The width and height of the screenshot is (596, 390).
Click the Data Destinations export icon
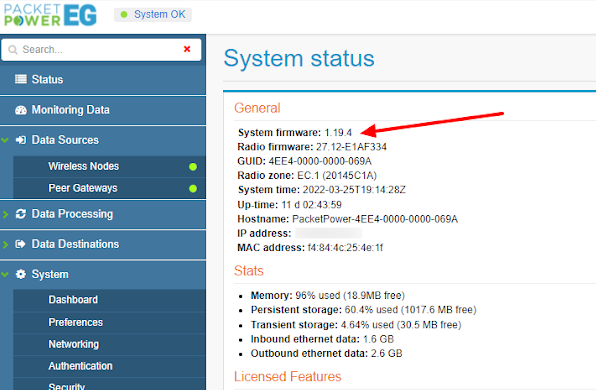click(21, 244)
